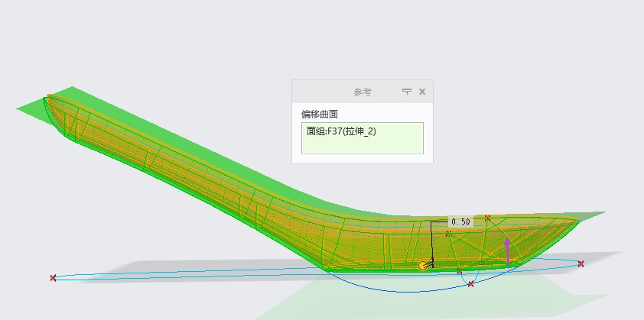Close the 参考 panel
This screenshot has width=644, height=320.
421,92
